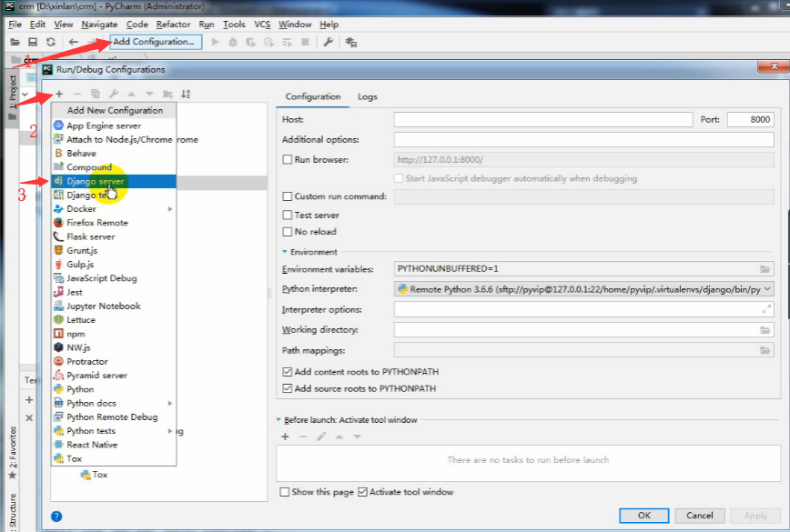Click the Run with Coverage toolbar icon
This screenshot has height=532, width=790.
coord(250,42)
